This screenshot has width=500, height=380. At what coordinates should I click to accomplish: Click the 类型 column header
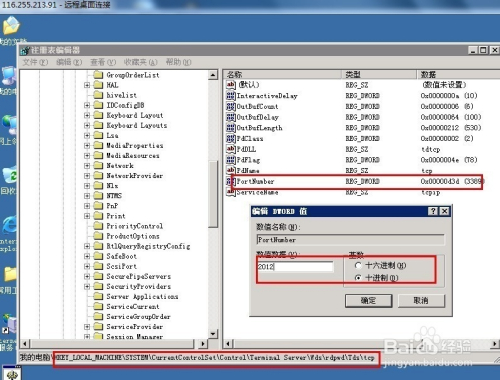tap(379, 74)
